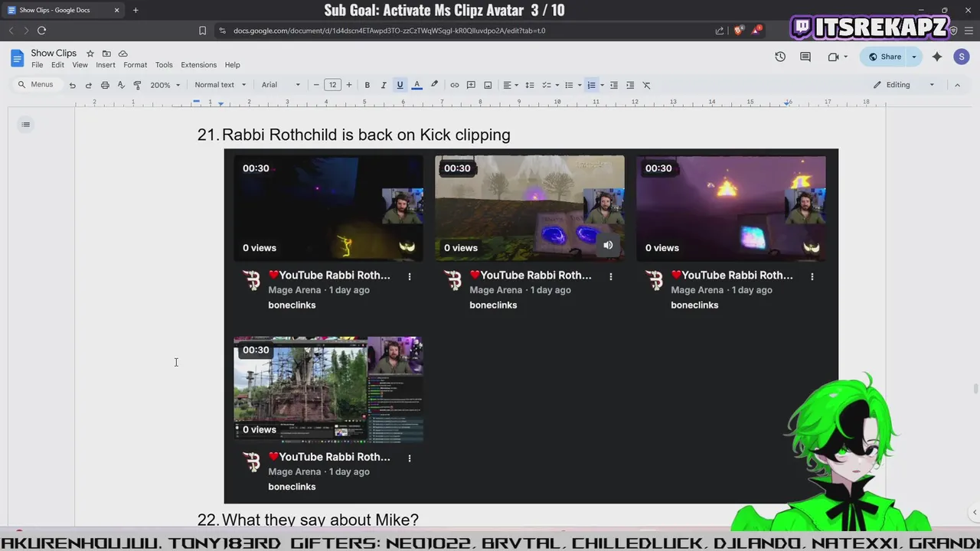The height and width of the screenshot is (551, 980).
Task: Click the undo arrow in the toolbar
Action: (72, 85)
